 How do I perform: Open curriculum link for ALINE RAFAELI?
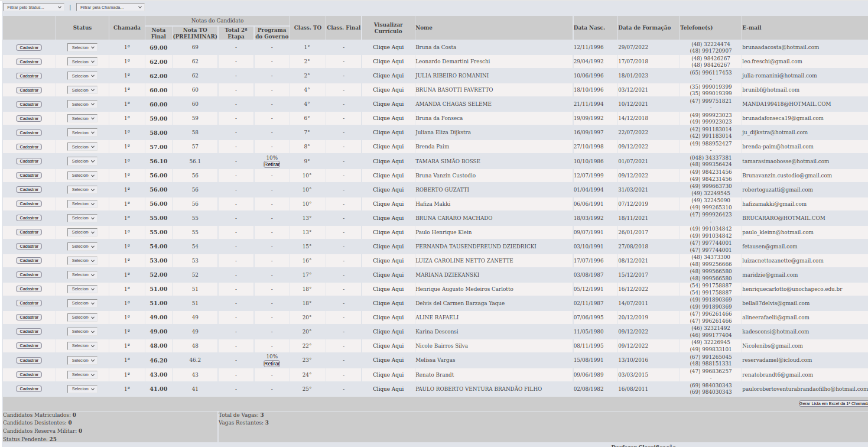point(388,318)
